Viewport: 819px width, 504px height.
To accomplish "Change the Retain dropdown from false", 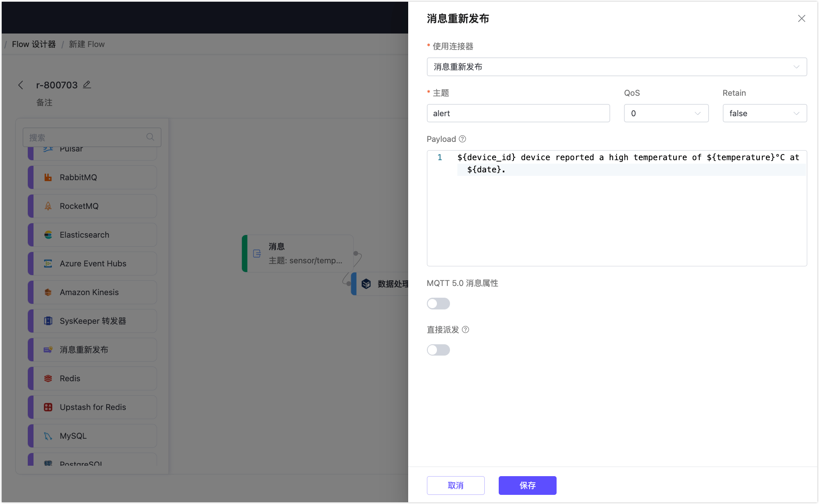I will (765, 113).
